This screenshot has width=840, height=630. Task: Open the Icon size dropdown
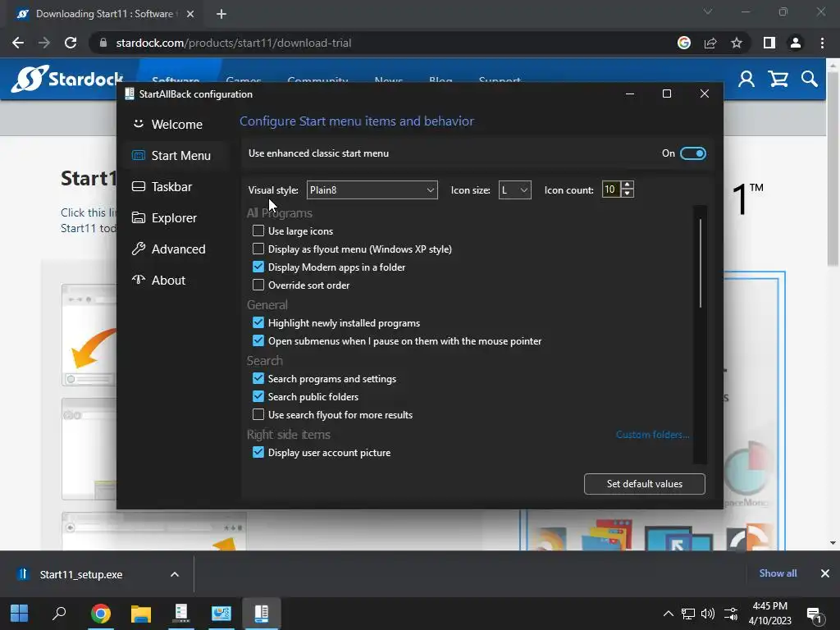(515, 189)
